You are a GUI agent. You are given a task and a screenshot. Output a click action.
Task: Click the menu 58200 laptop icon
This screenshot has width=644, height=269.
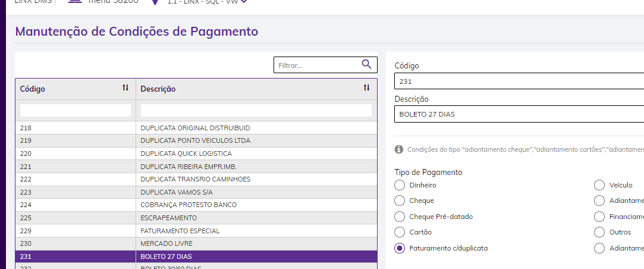pyautogui.click(x=75, y=2)
